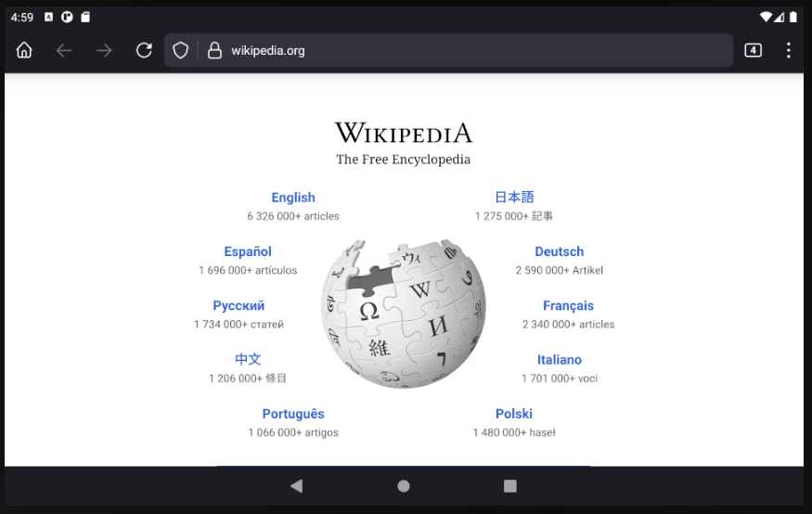
Task: Click "1 696 000+ artículos" text
Action: pos(248,270)
